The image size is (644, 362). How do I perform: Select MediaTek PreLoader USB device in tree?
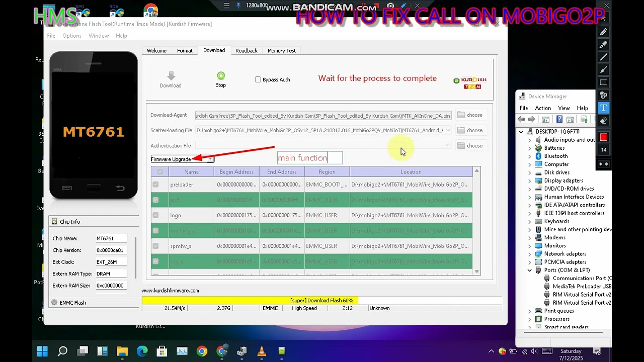578,286
